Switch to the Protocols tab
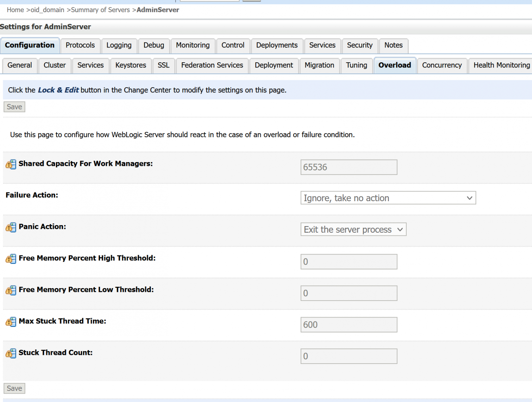This screenshot has width=532, height=402. click(80, 45)
